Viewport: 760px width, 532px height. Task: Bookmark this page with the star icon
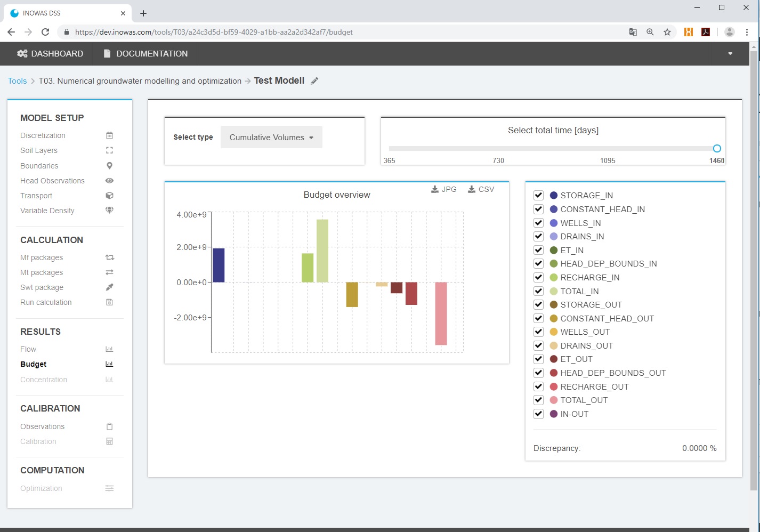[x=667, y=32]
